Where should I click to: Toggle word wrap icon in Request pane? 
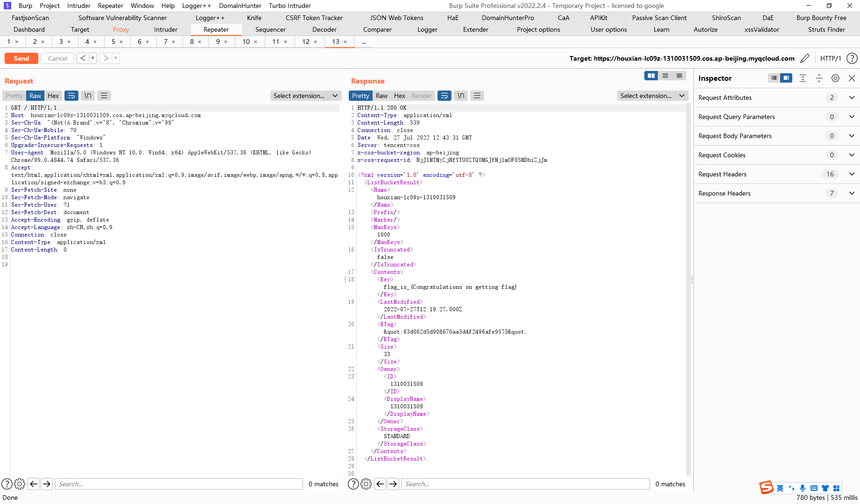pyautogui.click(x=71, y=96)
